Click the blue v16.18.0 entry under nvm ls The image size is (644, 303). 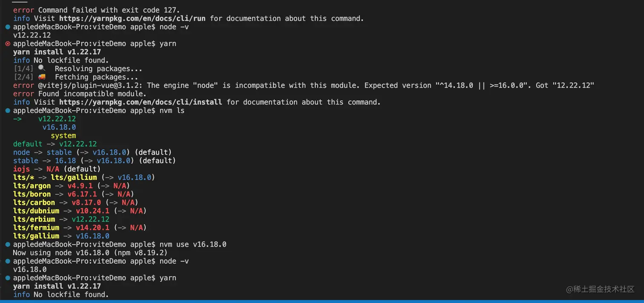click(59, 127)
